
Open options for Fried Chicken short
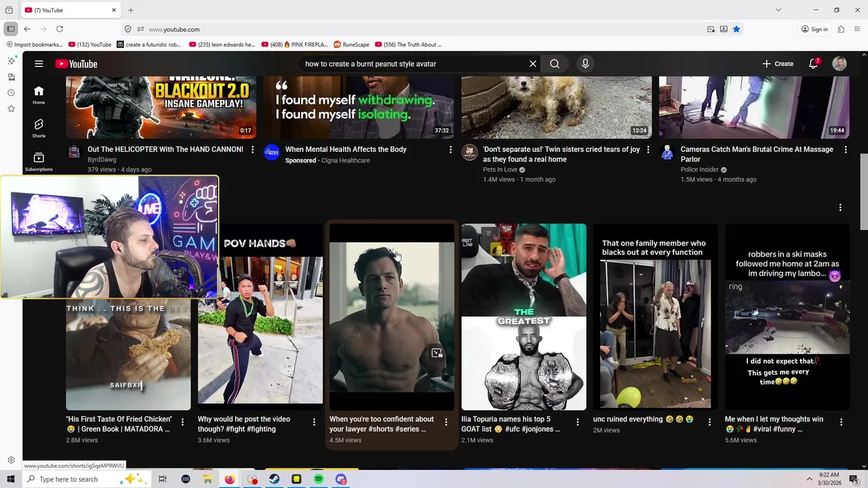pos(182,422)
